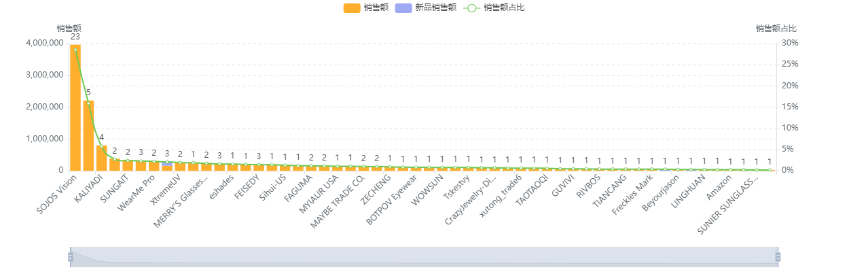868x272 pixels.
Task: Click the 销售额 left axis title
Action: point(69,29)
